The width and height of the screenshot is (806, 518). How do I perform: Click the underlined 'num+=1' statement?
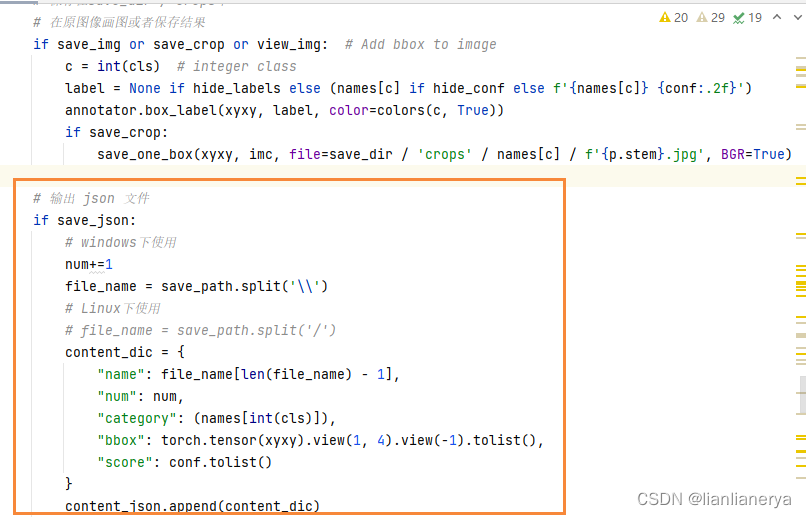point(89,264)
